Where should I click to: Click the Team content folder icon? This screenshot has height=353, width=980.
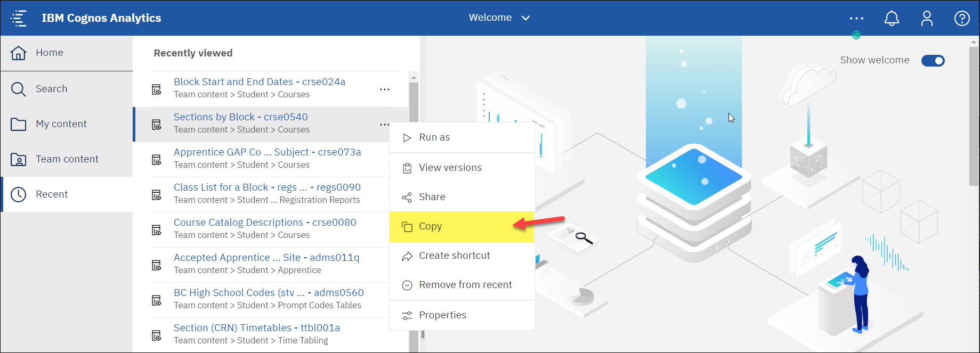(x=18, y=159)
